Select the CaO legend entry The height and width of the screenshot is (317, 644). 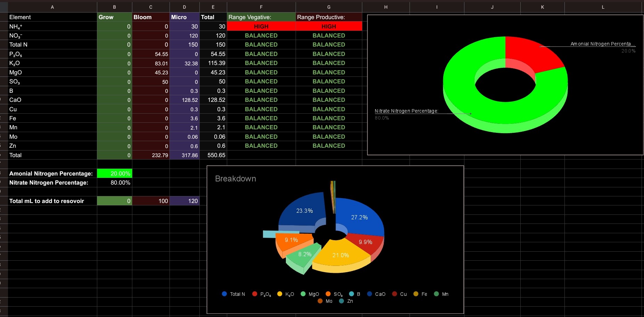(x=377, y=294)
